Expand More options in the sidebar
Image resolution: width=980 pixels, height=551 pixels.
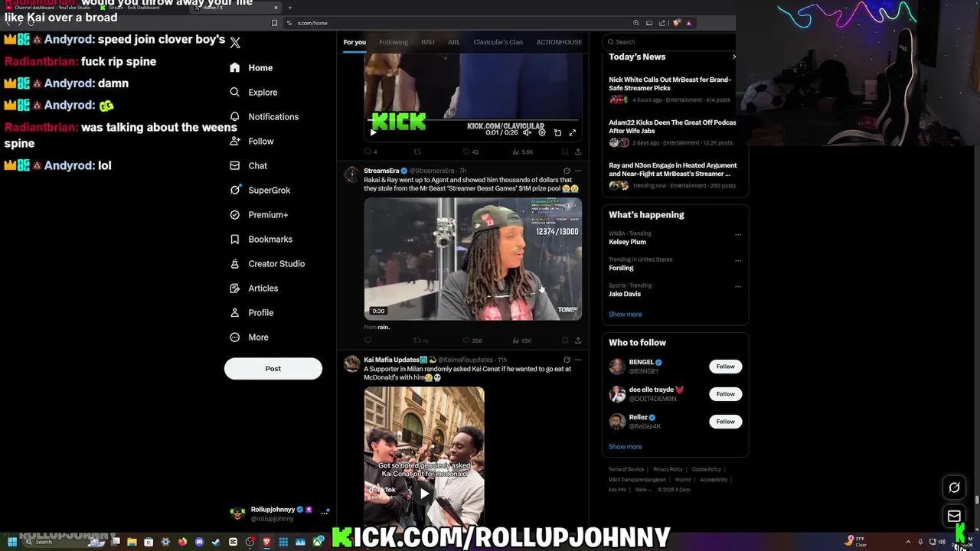point(249,337)
